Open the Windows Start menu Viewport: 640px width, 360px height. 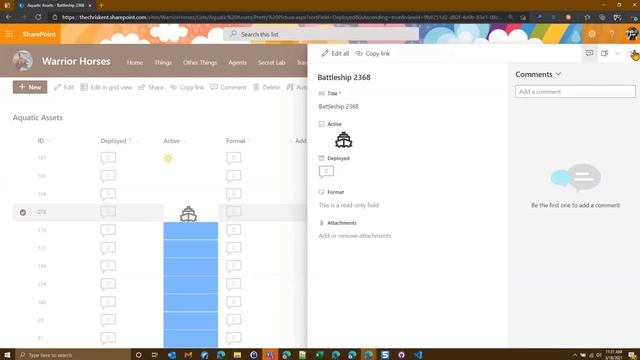pyautogui.click(x=7, y=355)
